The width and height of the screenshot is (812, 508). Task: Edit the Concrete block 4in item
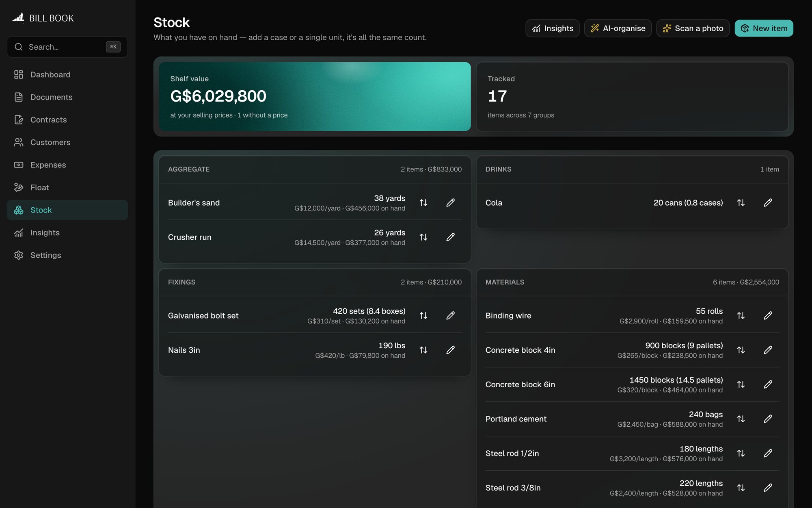[x=768, y=350]
